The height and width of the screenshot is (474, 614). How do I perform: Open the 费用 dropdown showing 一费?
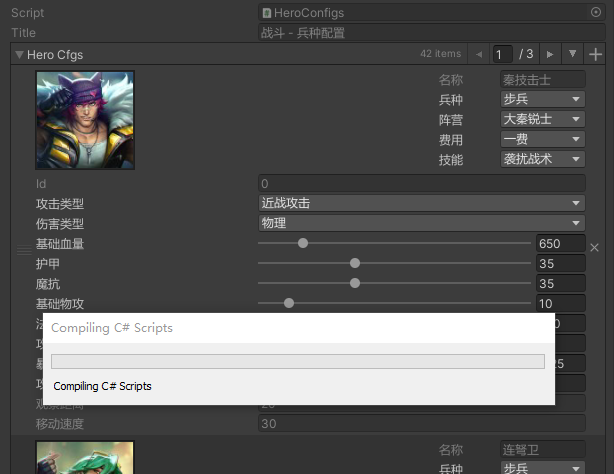click(543, 139)
